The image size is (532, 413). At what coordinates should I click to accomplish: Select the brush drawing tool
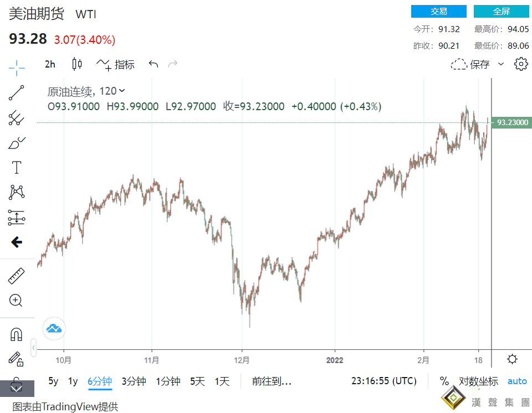(17, 143)
